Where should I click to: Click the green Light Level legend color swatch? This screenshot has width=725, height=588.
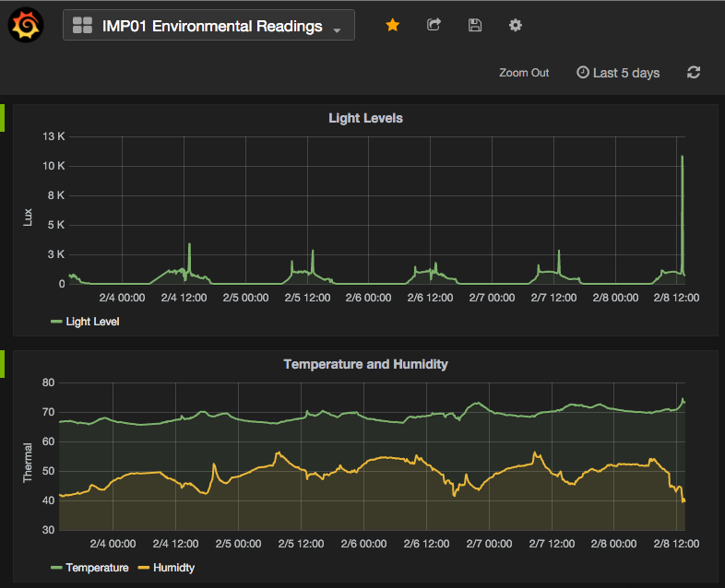coord(56,322)
